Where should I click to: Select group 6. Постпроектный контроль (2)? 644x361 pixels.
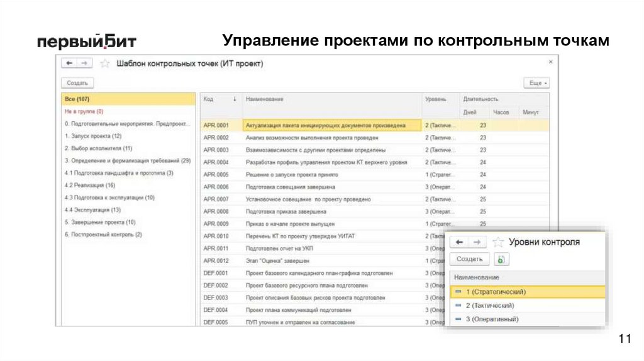click(x=128, y=235)
